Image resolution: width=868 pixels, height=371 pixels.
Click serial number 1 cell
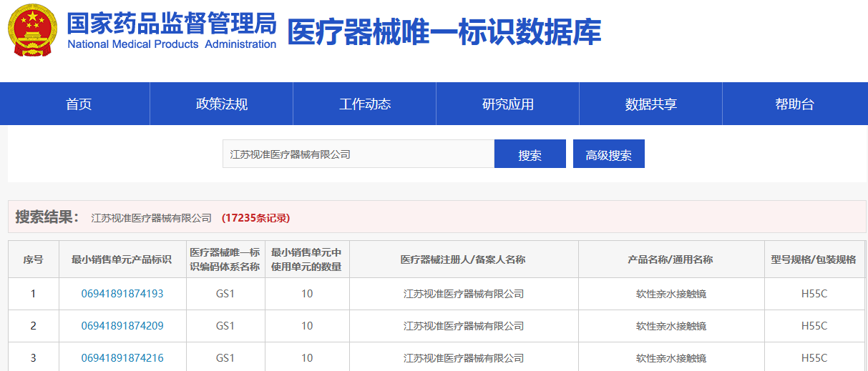tap(34, 294)
